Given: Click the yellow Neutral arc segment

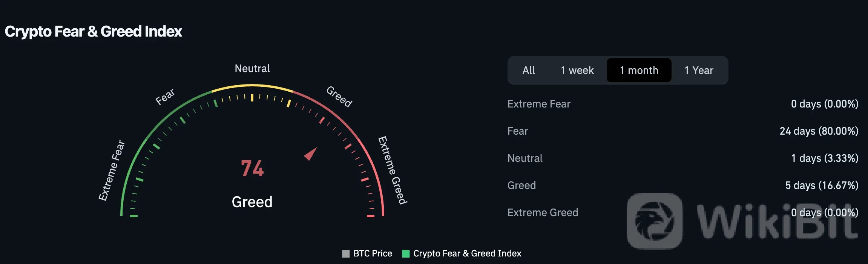Looking at the screenshot, I should [x=252, y=86].
